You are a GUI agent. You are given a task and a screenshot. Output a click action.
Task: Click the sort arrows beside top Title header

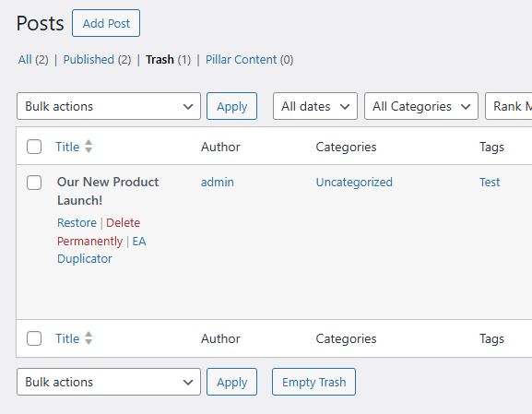click(x=89, y=147)
